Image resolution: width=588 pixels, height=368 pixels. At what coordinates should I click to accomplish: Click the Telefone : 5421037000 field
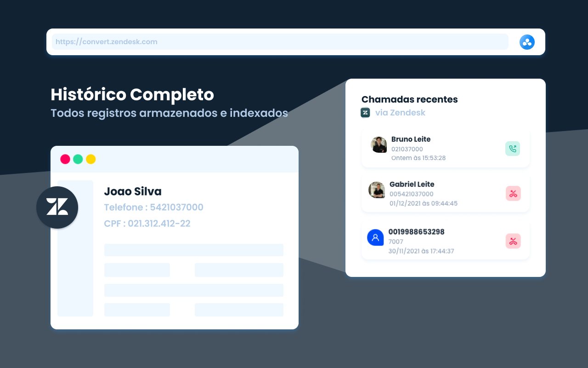[153, 207]
